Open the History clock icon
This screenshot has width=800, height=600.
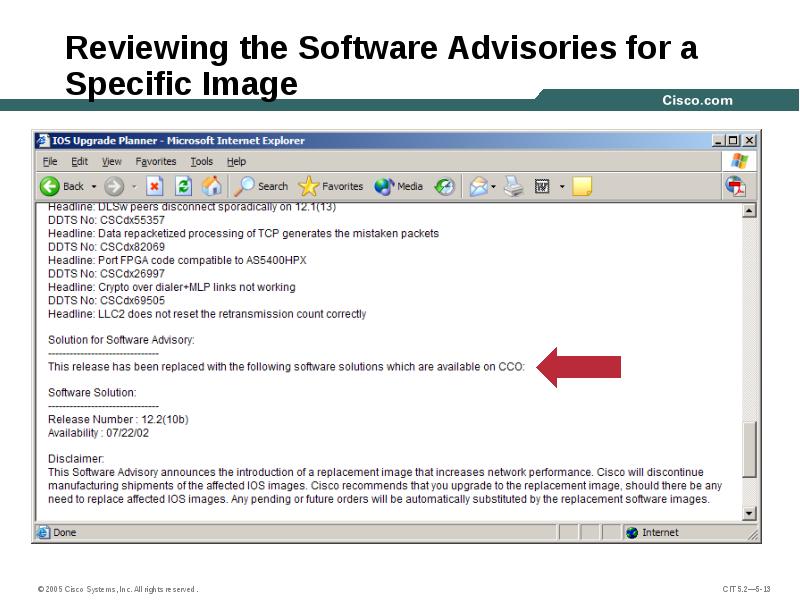pos(444,186)
